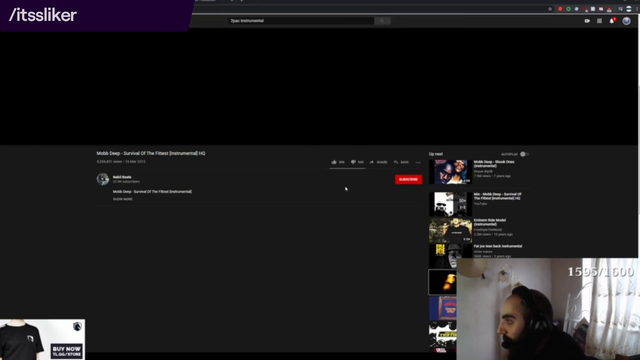This screenshot has height=360, width=640.
Task: Click the Buy Now store banner
Action: (42, 339)
